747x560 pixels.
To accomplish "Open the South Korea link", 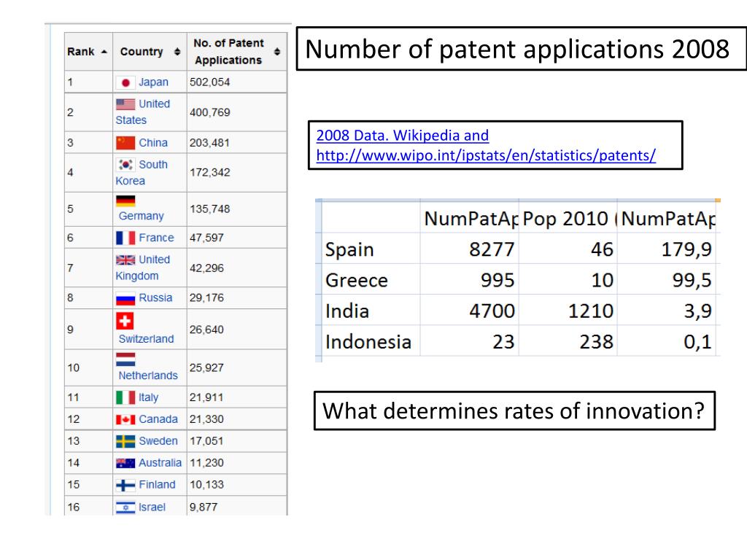I will (142, 172).
